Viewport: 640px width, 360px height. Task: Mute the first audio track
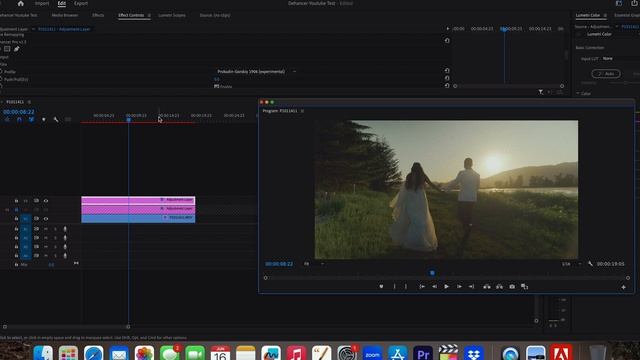tap(46, 229)
